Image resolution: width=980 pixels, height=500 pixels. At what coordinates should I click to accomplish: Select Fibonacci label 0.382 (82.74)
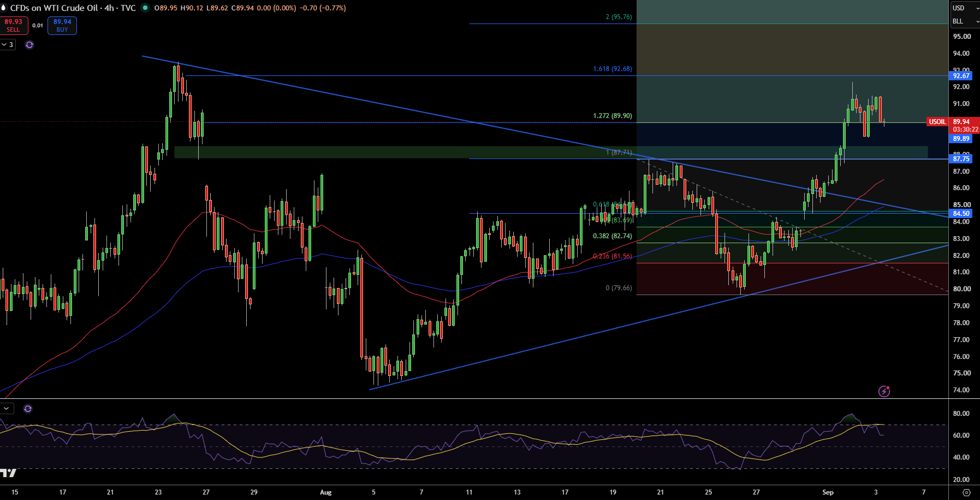coord(613,236)
